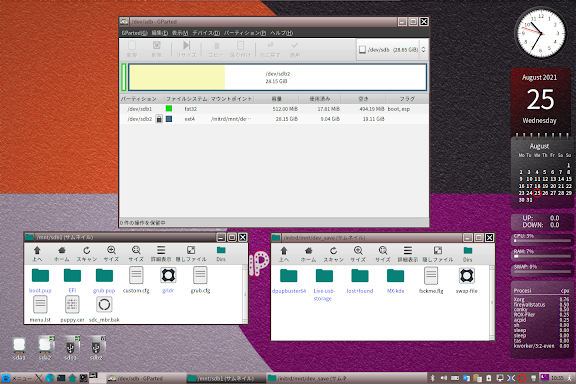The height and width of the screenshot is (384, 576).
Task: Click the 適用 apply checkmark icon in GParted
Action: click(295, 46)
